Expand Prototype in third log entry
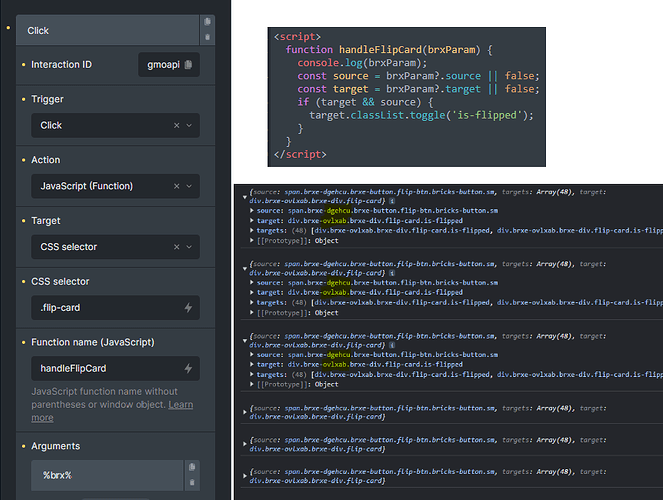This screenshot has height=500, width=663. coord(252,384)
